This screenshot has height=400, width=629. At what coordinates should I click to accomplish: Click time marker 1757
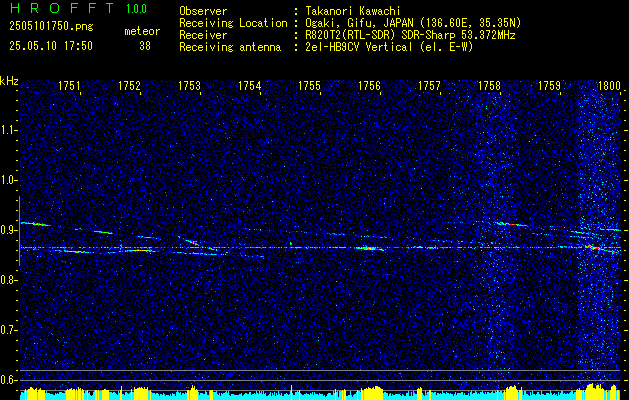429,85
